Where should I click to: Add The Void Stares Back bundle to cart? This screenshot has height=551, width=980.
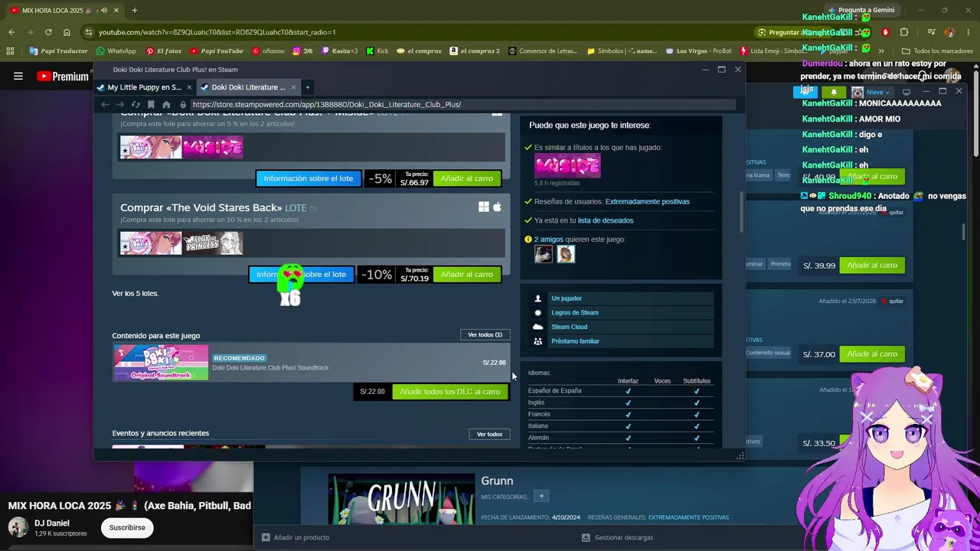pos(467,274)
